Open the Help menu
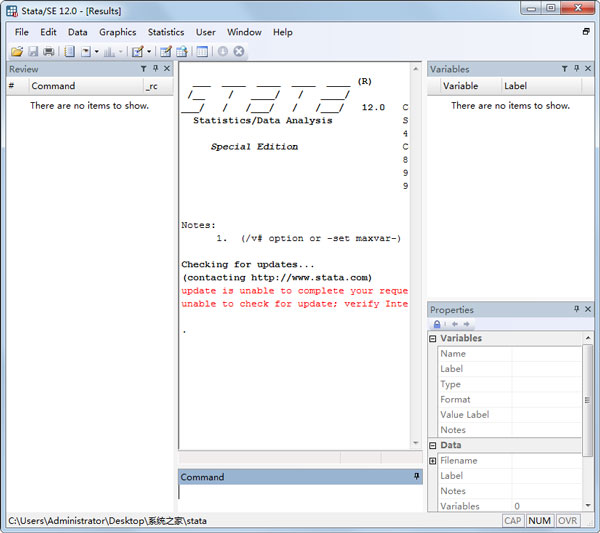The height and width of the screenshot is (533, 600). 283,32
